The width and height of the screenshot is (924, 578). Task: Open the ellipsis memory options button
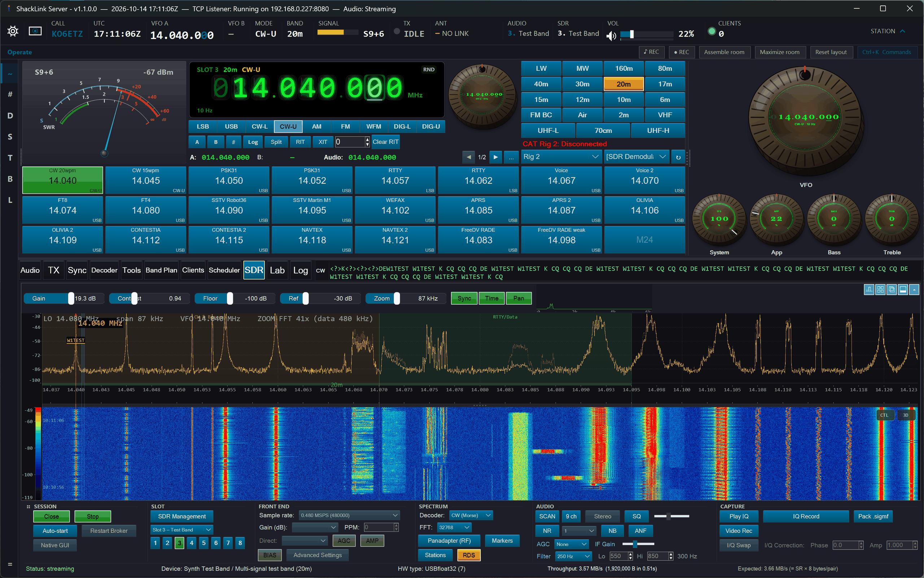tap(511, 157)
